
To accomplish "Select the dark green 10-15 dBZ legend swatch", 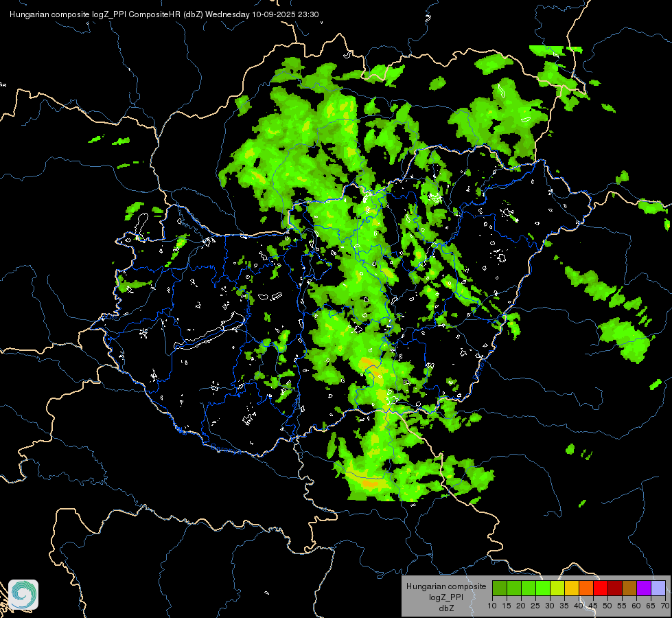I will [x=500, y=588].
